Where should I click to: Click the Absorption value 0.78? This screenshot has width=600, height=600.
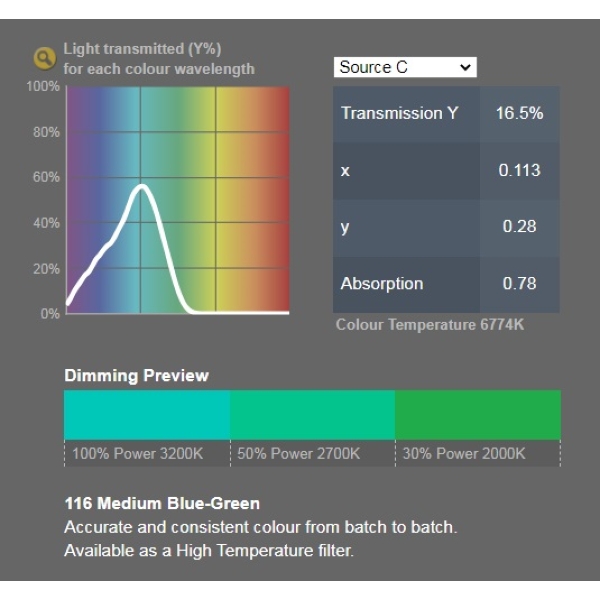520,284
